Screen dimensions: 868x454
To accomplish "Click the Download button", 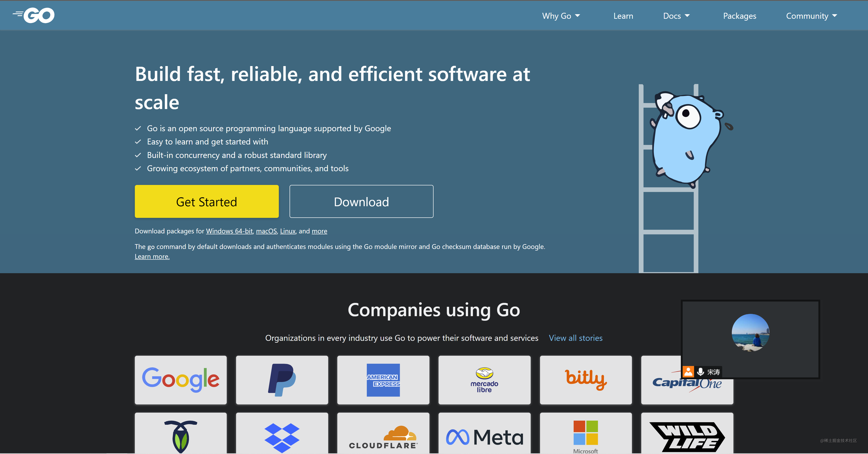I will click(361, 202).
